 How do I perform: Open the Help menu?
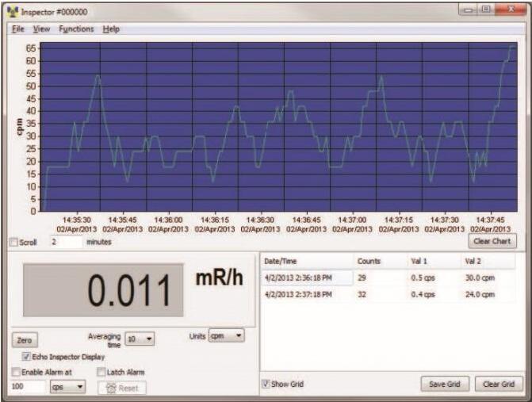click(111, 29)
